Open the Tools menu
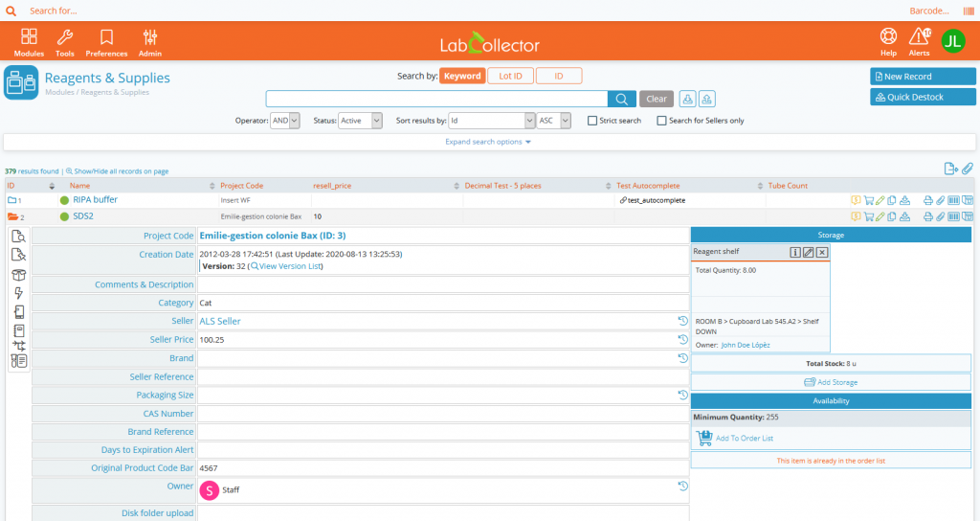This screenshot has height=521, width=980. (x=64, y=42)
